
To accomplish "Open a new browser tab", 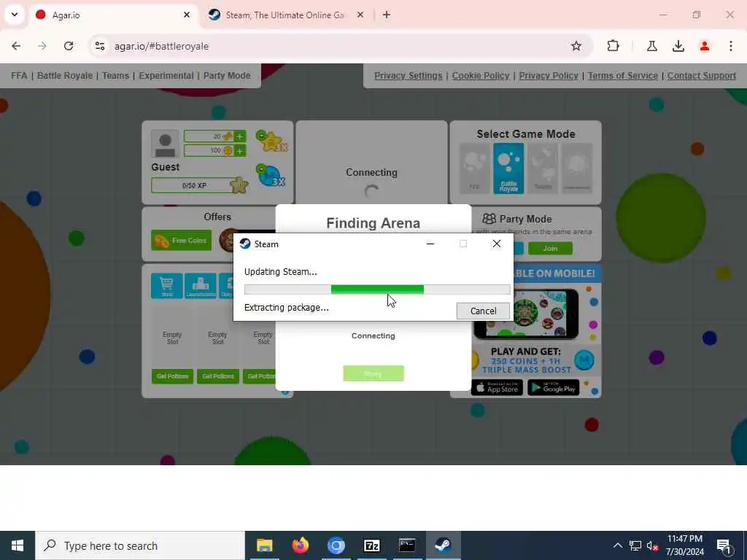I will pyautogui.click(x=387, y=15).
